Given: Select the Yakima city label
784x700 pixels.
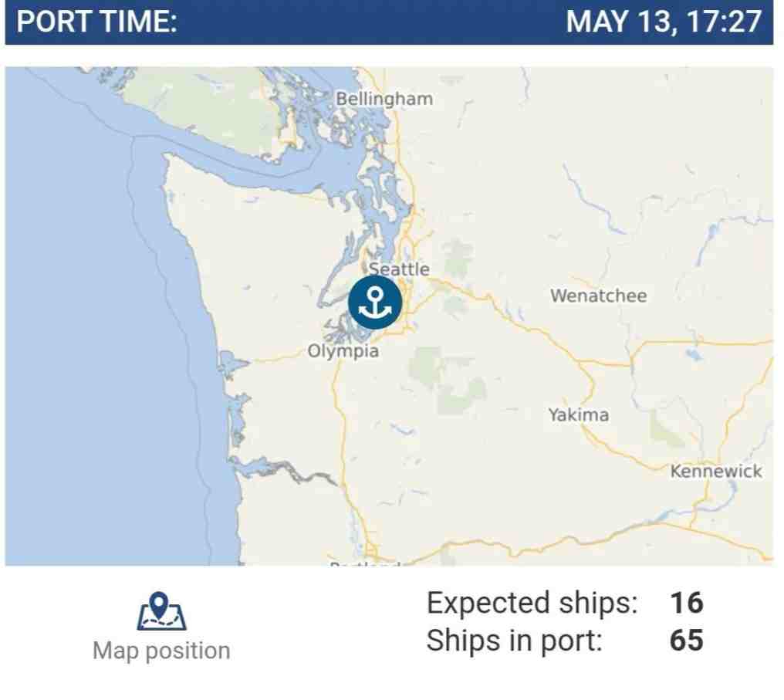Looking at the screenshot, I should click(x=579, y=414).
